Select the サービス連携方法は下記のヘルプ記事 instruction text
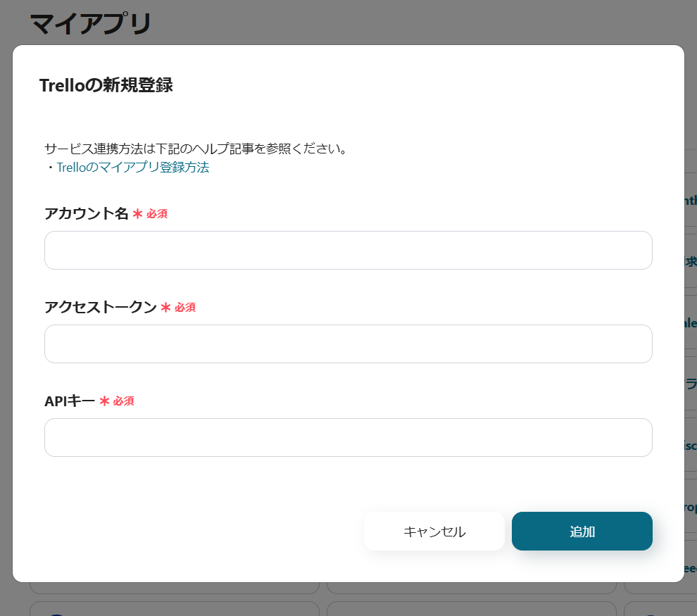The image size is (697, 616). (x=196, y=149)
